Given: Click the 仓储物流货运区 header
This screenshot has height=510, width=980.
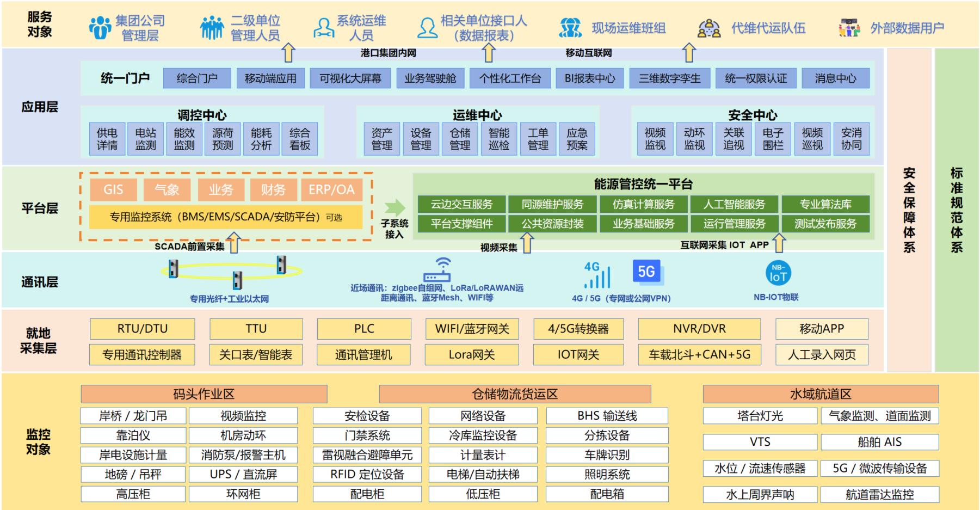Looking at the screenshot, I should tap(515, 394).
